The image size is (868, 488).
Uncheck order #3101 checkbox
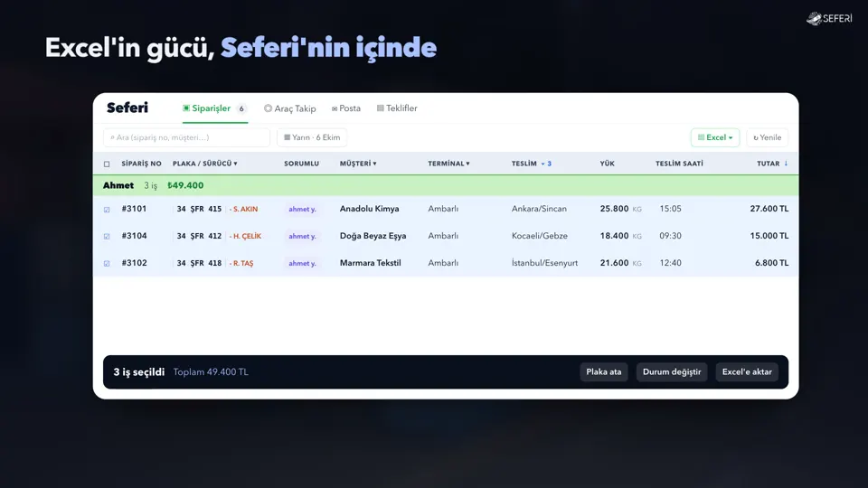107,210
